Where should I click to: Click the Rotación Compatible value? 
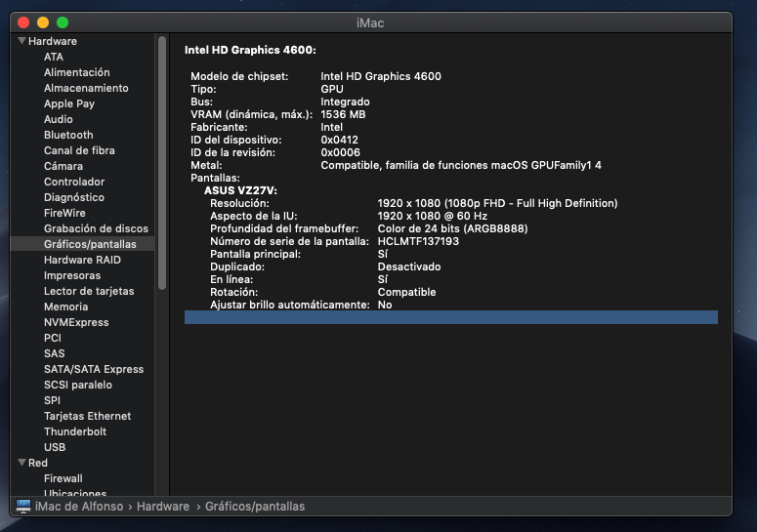[406, 292]
